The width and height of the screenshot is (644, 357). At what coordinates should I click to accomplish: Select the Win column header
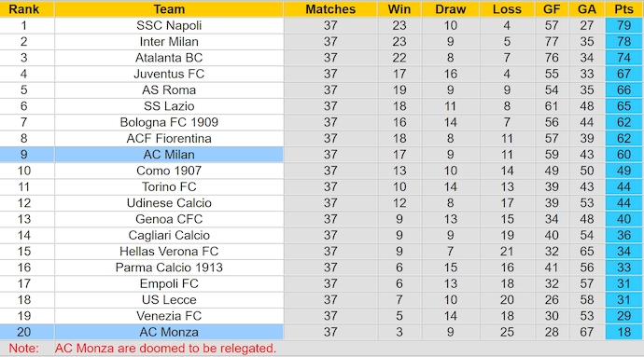399,9
